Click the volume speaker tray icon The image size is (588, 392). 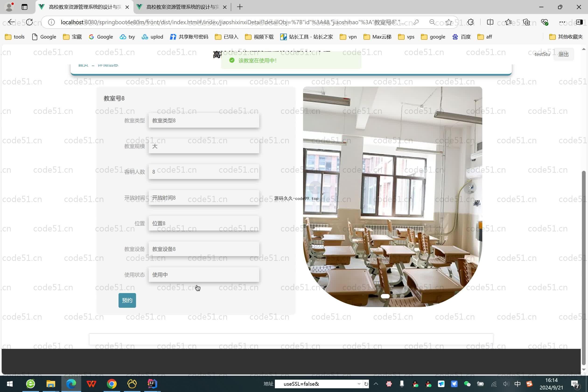pyautogui.click(x=506, y=384)
